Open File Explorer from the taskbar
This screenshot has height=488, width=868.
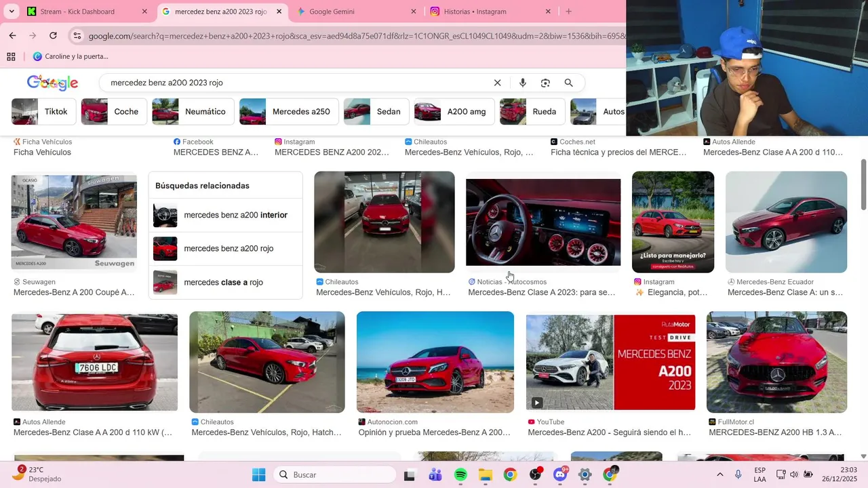[486, 475]
